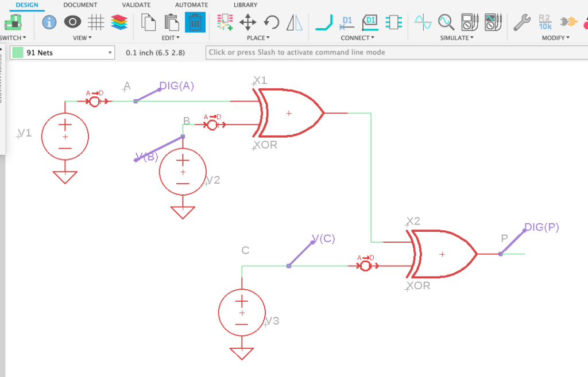The width and height of the screenshot is (588, 377).
Task: Click the XOR label under X1
Action: tap(265, 145)
